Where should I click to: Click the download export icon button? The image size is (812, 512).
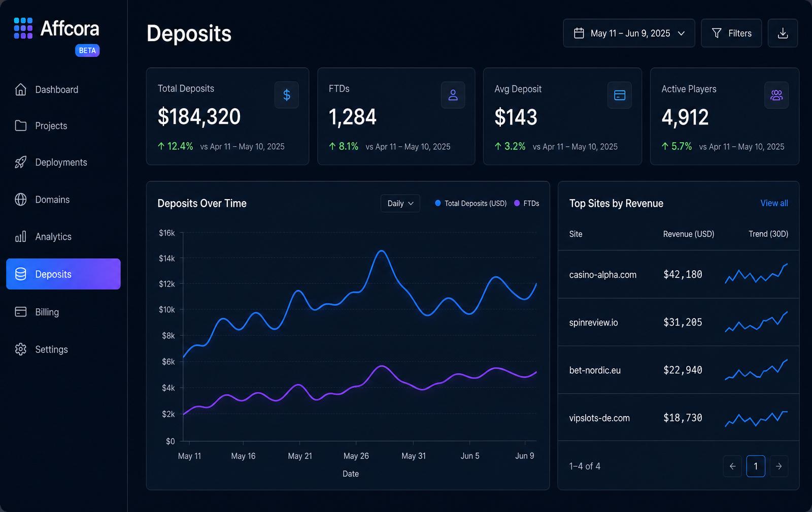[783, 33]
